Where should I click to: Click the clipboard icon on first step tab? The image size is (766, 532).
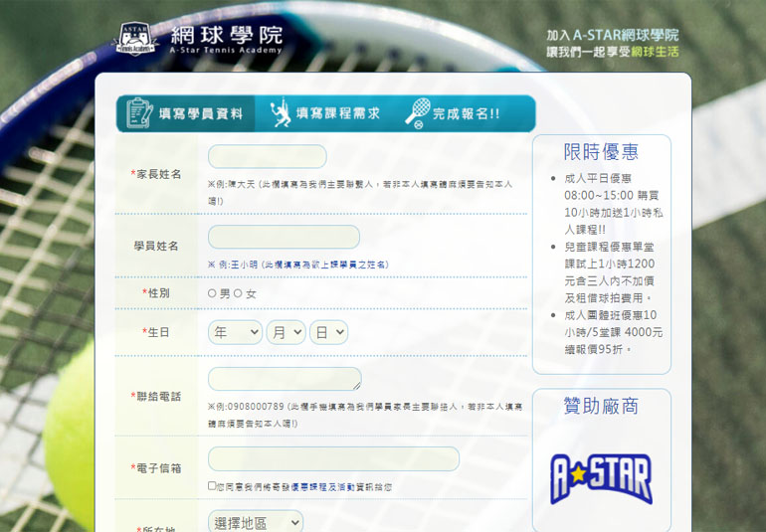pyautogui.click(x=139, y=112)
